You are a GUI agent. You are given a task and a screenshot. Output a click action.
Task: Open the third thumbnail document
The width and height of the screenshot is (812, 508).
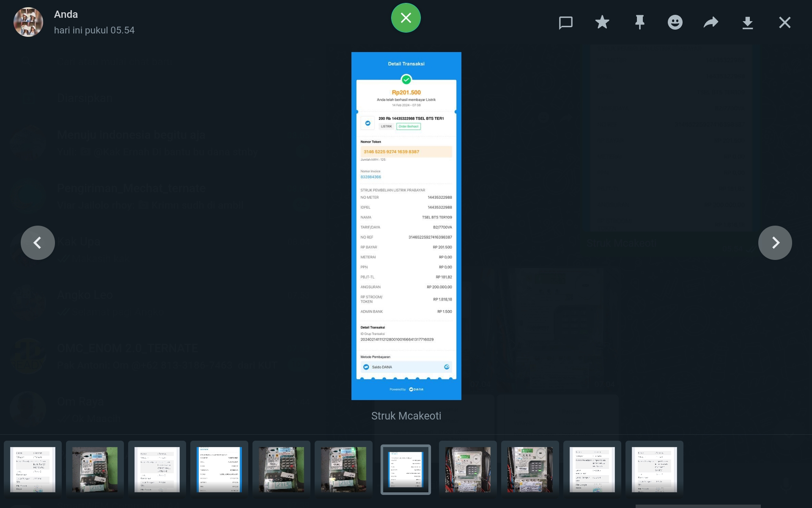pyautogui.click(x=157, y=469)
